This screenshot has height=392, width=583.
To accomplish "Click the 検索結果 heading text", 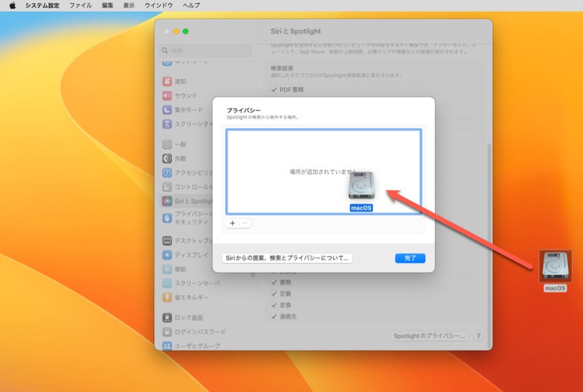I will tap(282, 69).
